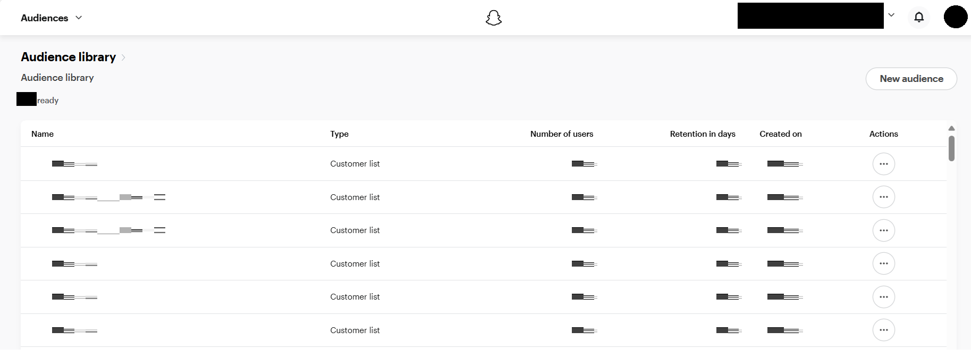Click the Snapchat ghost logo
The width and height of the screenshot is (980, 356).
[x=494, y=18]
